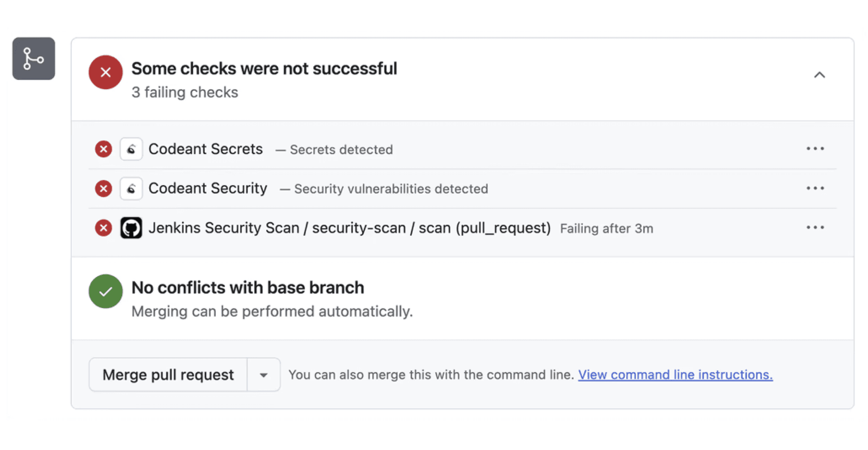Click red X status for Codeant Security

point(103,188)
